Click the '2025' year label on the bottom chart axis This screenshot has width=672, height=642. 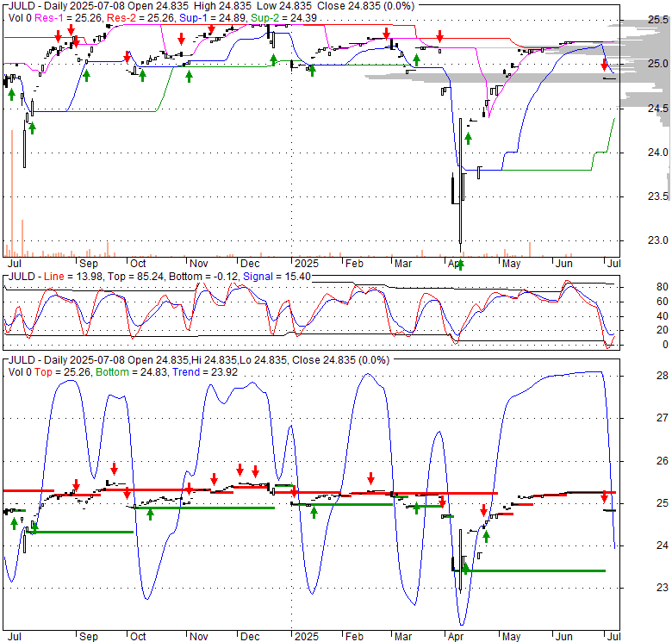pyautogui.click(x=307, y=637)
